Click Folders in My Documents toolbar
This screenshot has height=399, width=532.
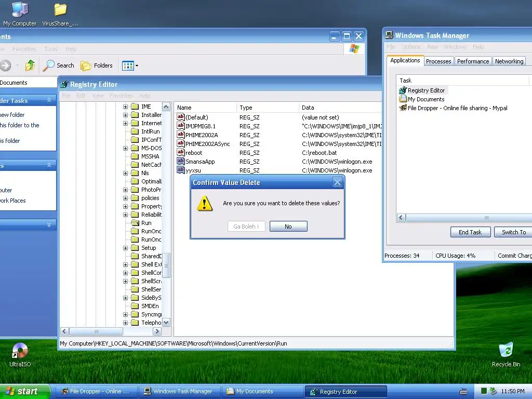click(96, 65)
